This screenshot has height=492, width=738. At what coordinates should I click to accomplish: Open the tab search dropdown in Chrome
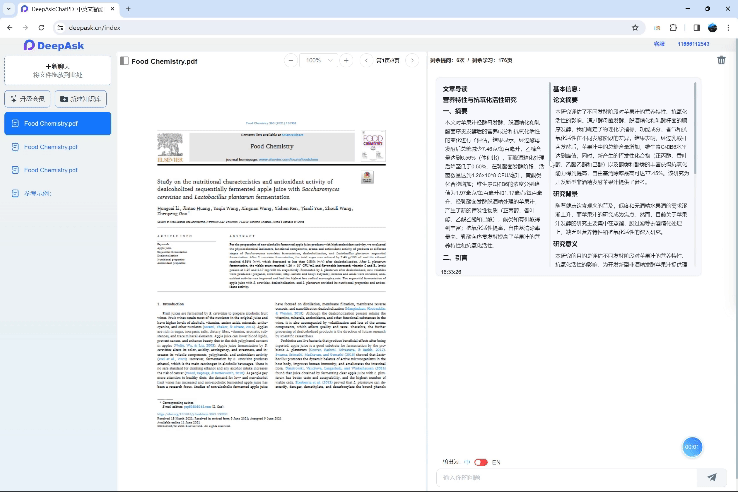click(8, 8)
